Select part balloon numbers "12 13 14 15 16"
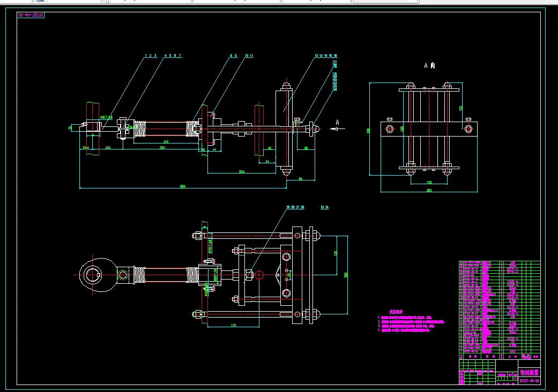Screen dimensions: 558x392 [x=325, y=56]
